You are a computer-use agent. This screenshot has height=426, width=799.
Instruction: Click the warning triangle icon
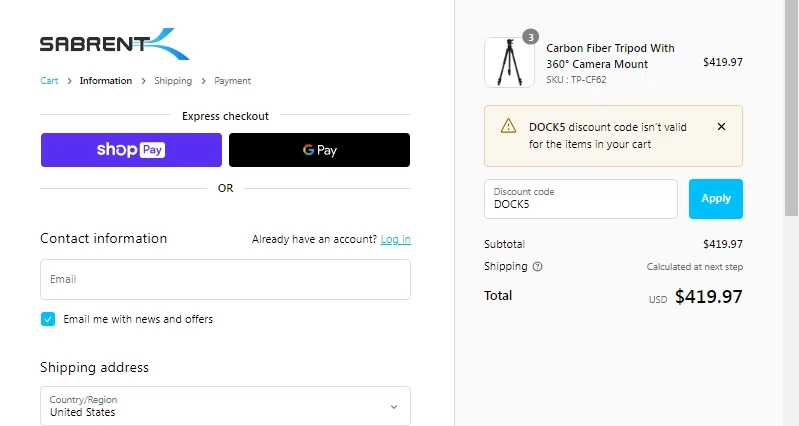tap(508, 126)
